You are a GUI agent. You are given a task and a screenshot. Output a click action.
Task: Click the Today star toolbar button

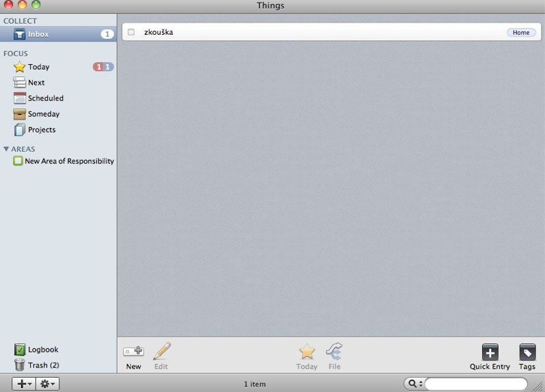307,356
